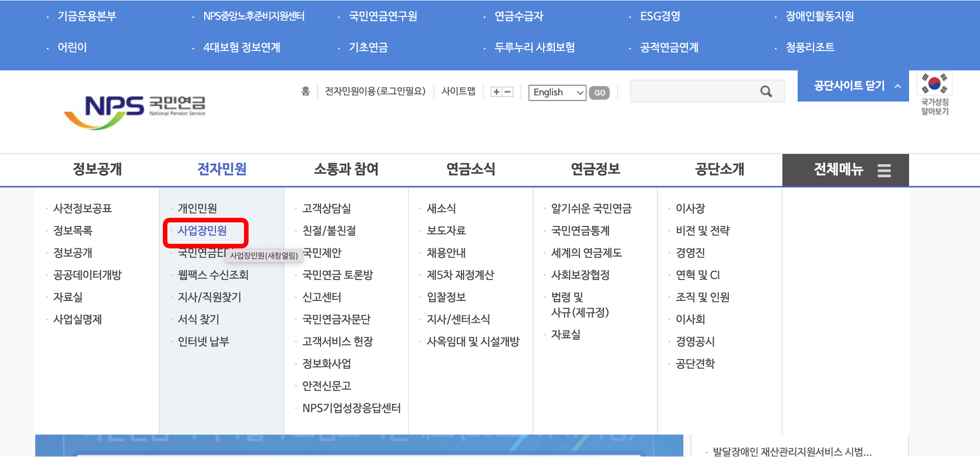Screen dimensions: 980x457
Task: Select 비전 및 전략 submenu item
Action: tap(702, 231)
